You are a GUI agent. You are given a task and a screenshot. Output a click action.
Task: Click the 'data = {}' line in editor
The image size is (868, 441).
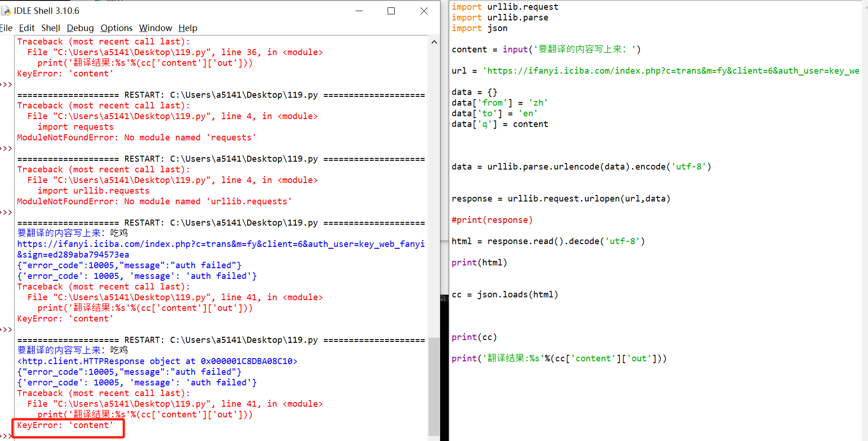[474, 92]
